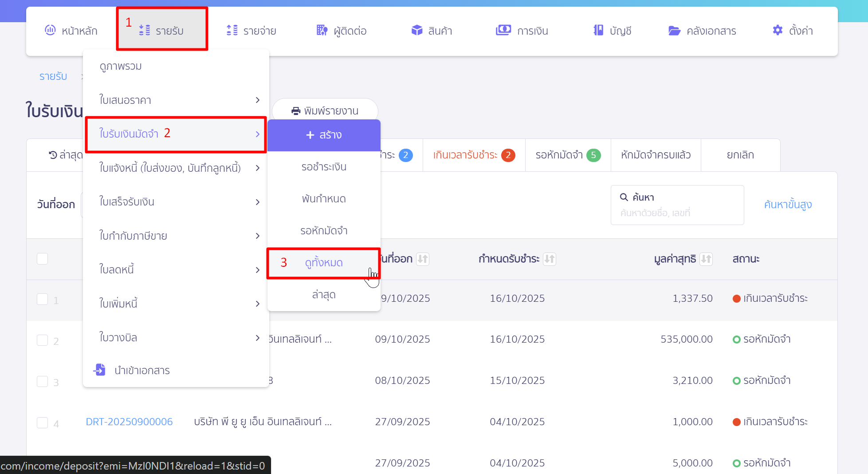Click the ค้นหา search input field
Image resolution: width=868 pixels, height=474 pixels.
point(677,213)
